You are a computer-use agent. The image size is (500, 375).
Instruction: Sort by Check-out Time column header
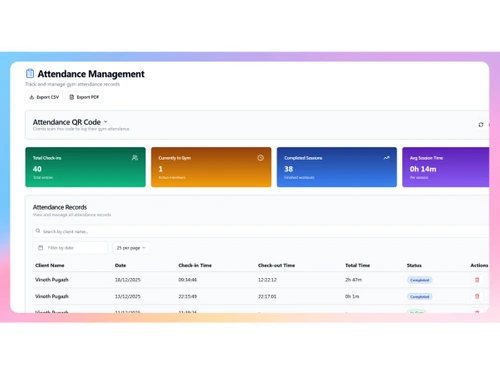276,265
